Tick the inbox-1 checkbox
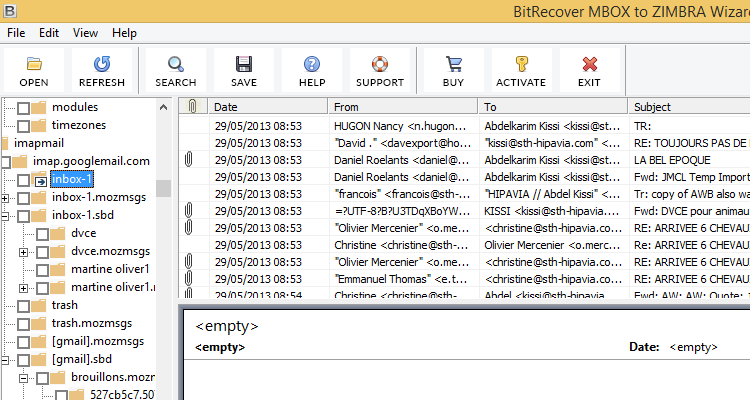 click(23, 180)
